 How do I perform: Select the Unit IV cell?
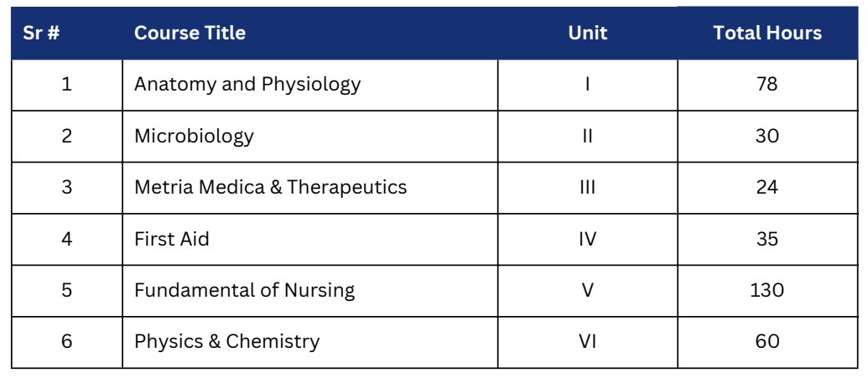(587, 239)
